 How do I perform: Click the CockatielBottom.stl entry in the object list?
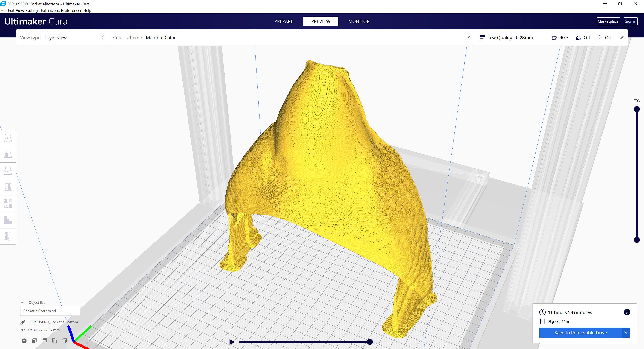point(50,311)
